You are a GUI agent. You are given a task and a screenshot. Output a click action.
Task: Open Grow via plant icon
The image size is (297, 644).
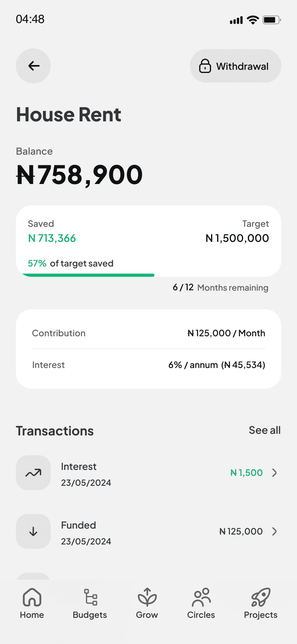click(147, 597)
